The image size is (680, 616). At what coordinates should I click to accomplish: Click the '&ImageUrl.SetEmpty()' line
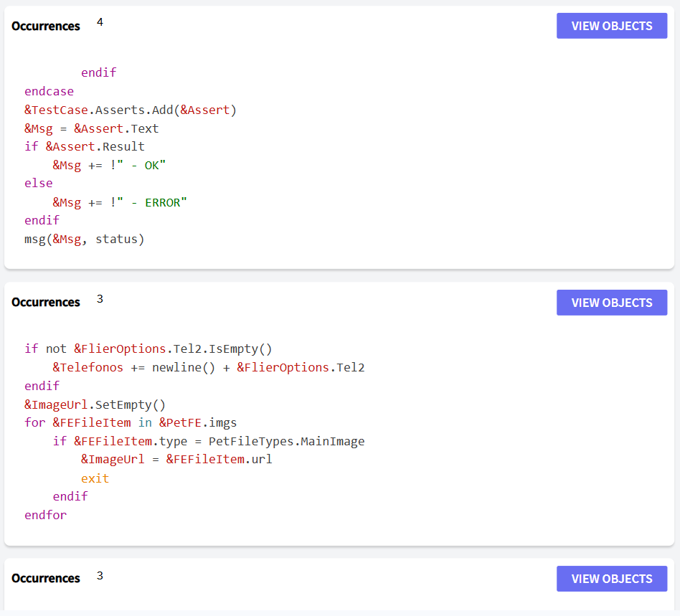click(x=95, y=405)
